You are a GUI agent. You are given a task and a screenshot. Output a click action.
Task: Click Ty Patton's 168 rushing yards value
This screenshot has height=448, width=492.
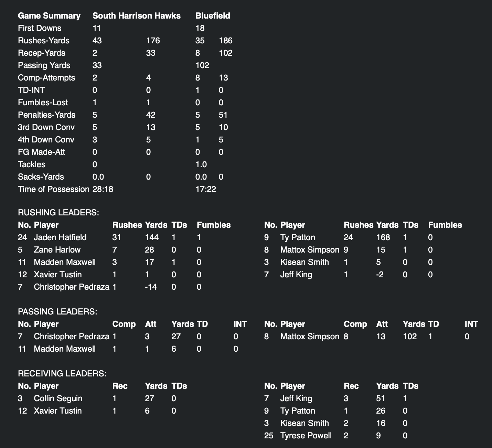tap(383, 237)
